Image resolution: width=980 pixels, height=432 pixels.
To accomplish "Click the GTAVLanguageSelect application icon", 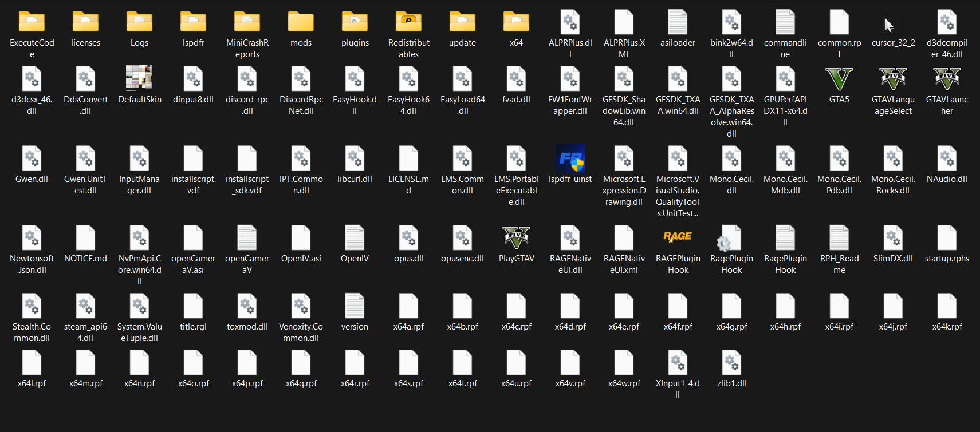I will (894, 79).
